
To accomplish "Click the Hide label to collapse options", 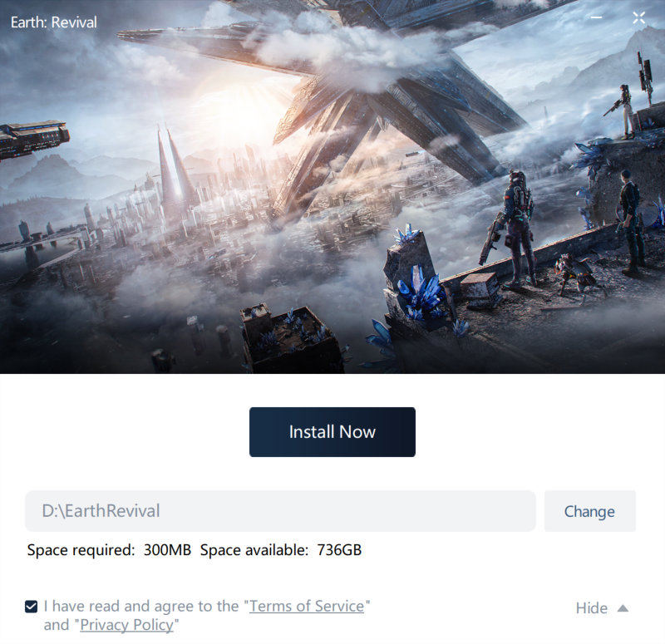I will [591, 608].
